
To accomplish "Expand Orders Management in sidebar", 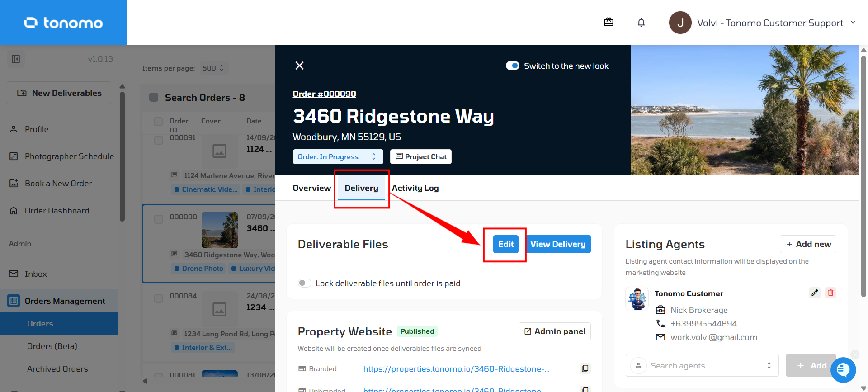I will (x=59, y=301).
